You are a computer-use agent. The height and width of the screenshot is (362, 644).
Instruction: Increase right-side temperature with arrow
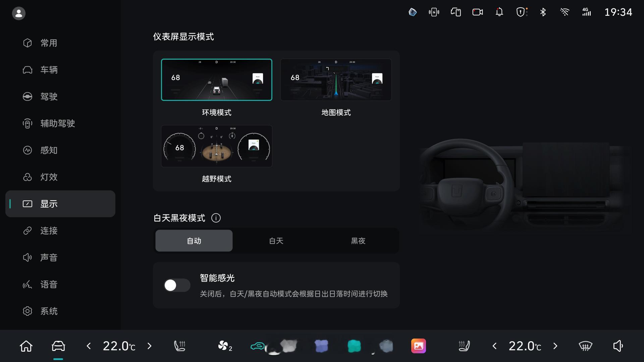pyautogui.click(x=555, y=346)
